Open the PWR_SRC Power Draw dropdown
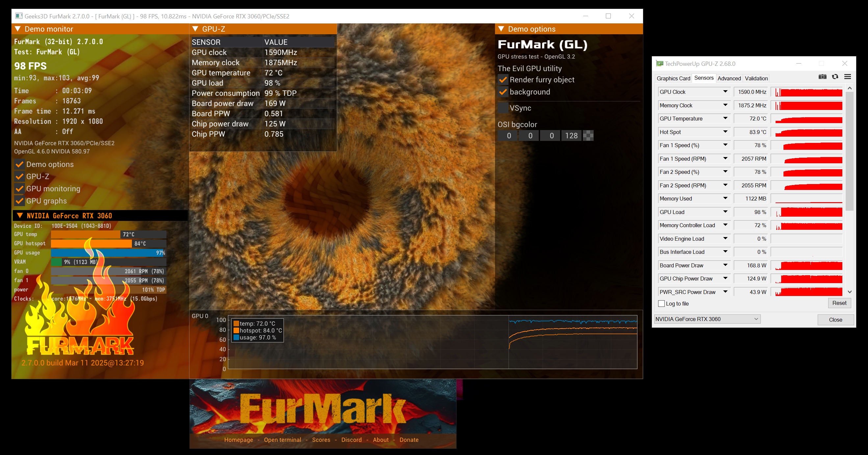The width and height of the screenshot is (868, 455). click(725, 292)
